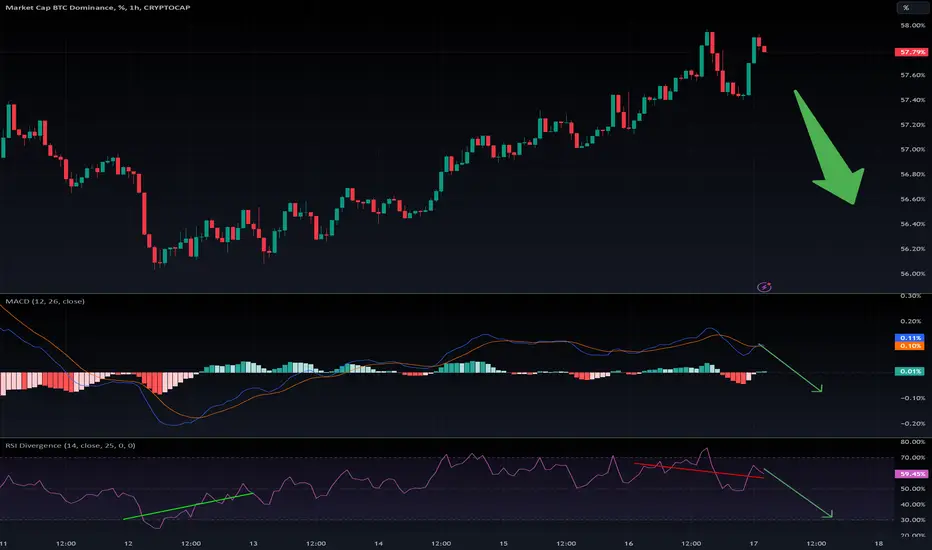
Task: Select the red 57.79% price label
Action: pos(912,52)
